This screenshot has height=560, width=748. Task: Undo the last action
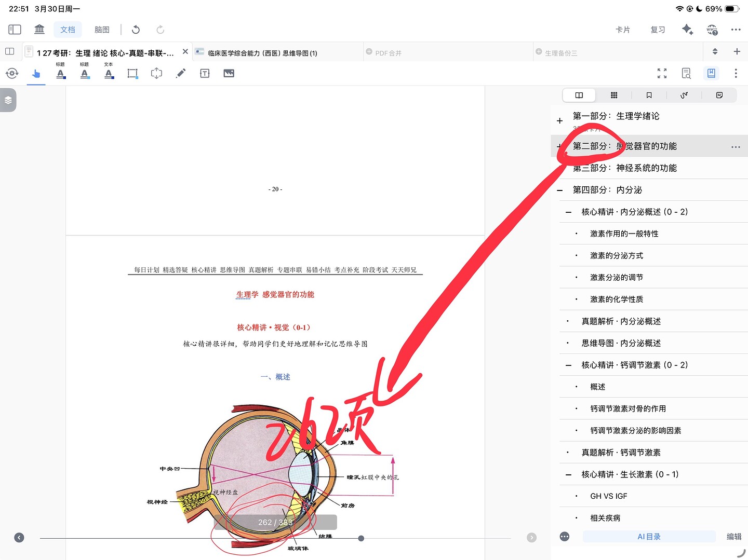(x=136, y=30)
